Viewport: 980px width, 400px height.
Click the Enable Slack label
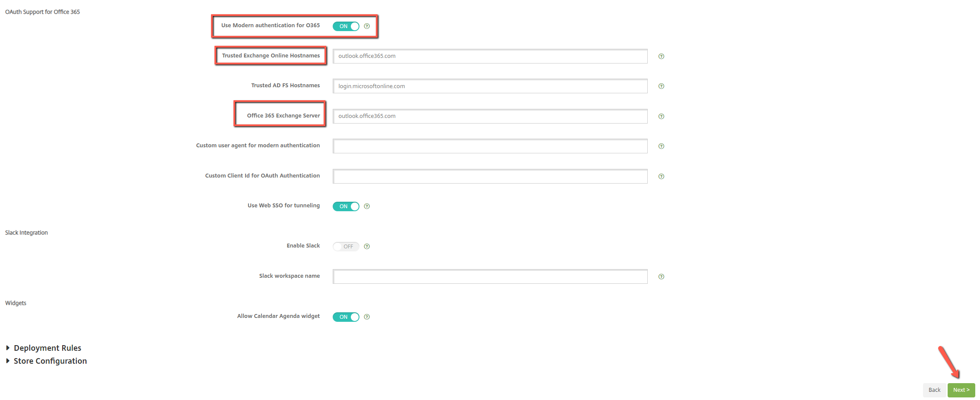point(303,246)
